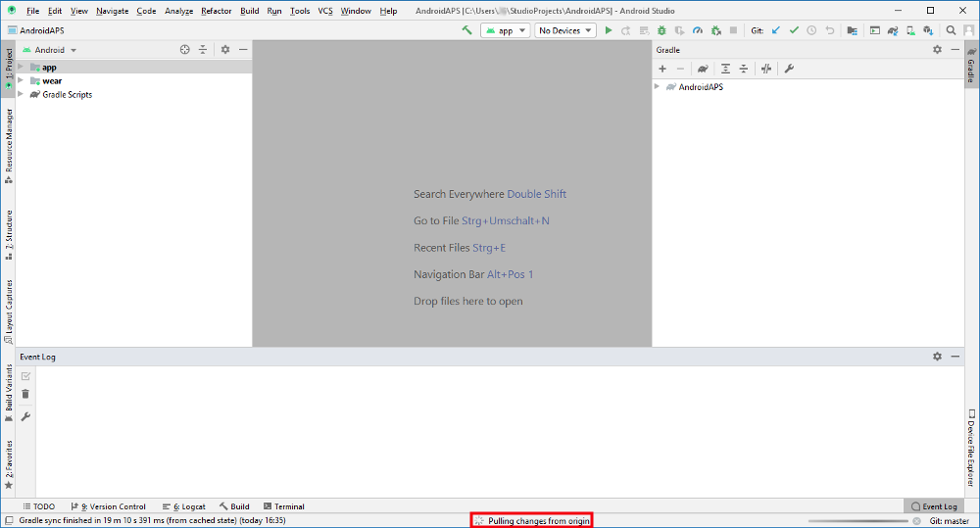980x528 pixels.
Task: Click Collapse All icon in Gradle panel
Action: point(743,69)
